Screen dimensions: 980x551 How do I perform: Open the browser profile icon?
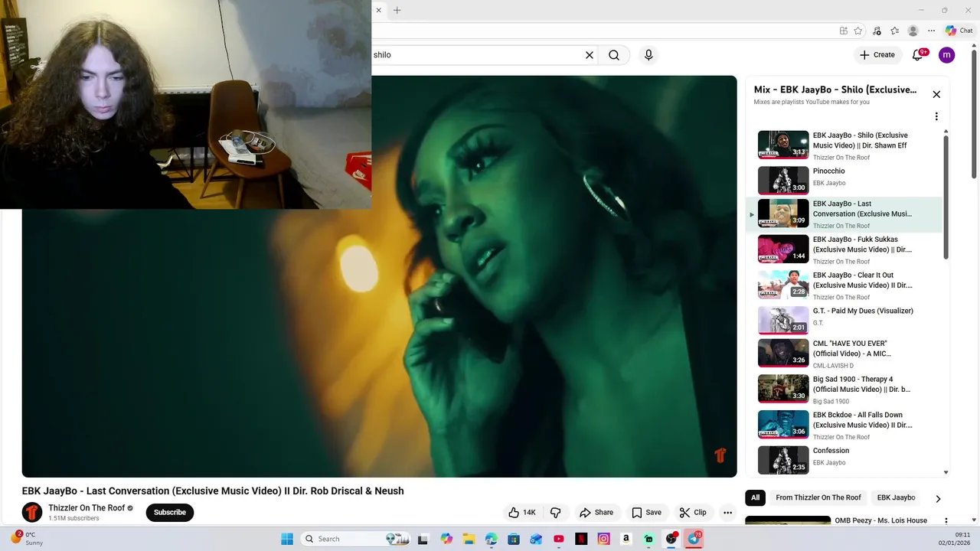tap(913, 31)
